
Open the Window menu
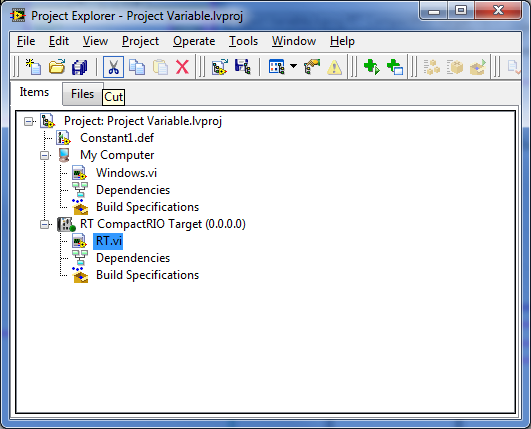[294, 41]
